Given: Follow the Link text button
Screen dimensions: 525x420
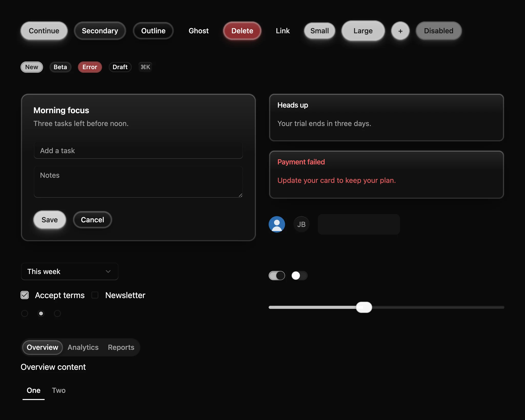Looking at the screenshot, I should pyautogui.click(x=283, y=31).
